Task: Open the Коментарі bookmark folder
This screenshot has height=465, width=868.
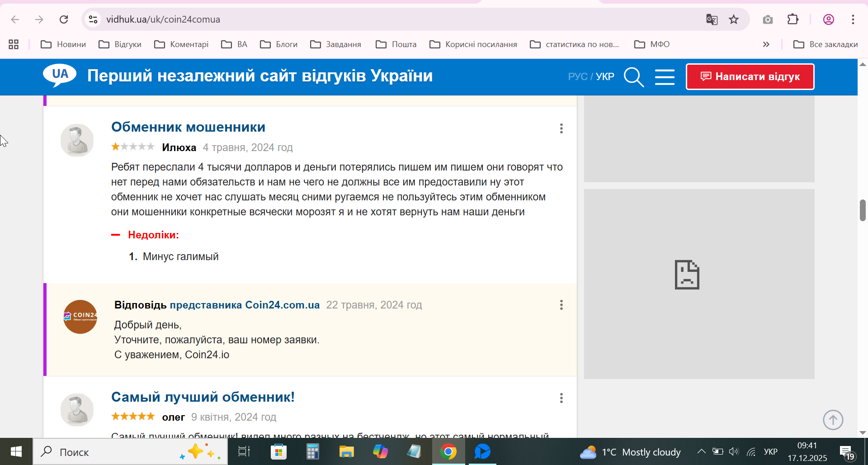Action: pyautogui.click(x=181, y=44)
